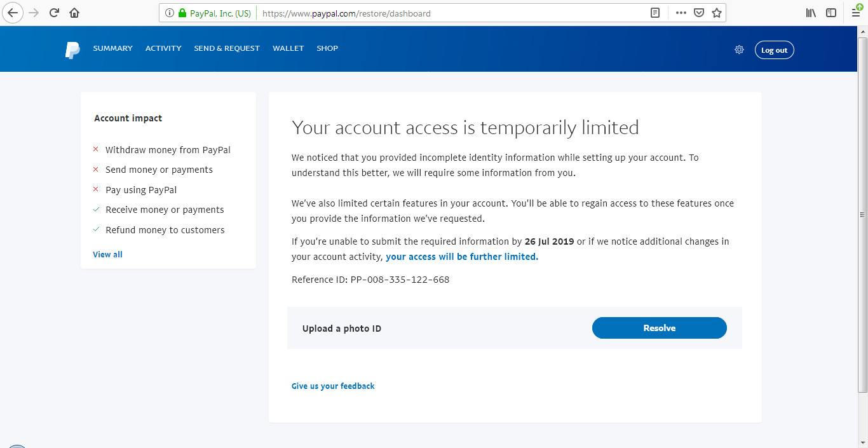The width and height of the screenshot is (868, 448).
Task: Open the Firefox hamburger menu
Action: (x=857, y=13)
